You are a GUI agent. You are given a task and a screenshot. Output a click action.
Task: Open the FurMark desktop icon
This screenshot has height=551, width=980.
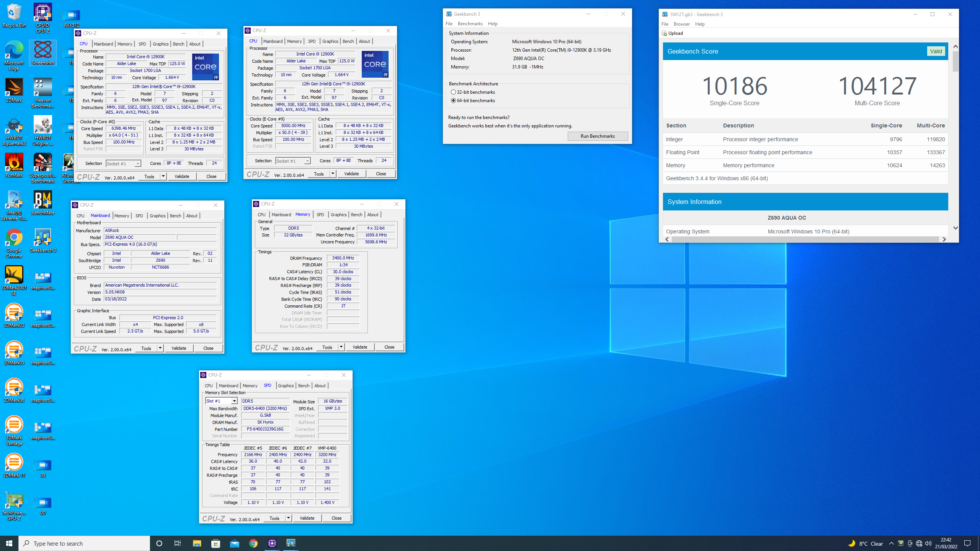14,166
